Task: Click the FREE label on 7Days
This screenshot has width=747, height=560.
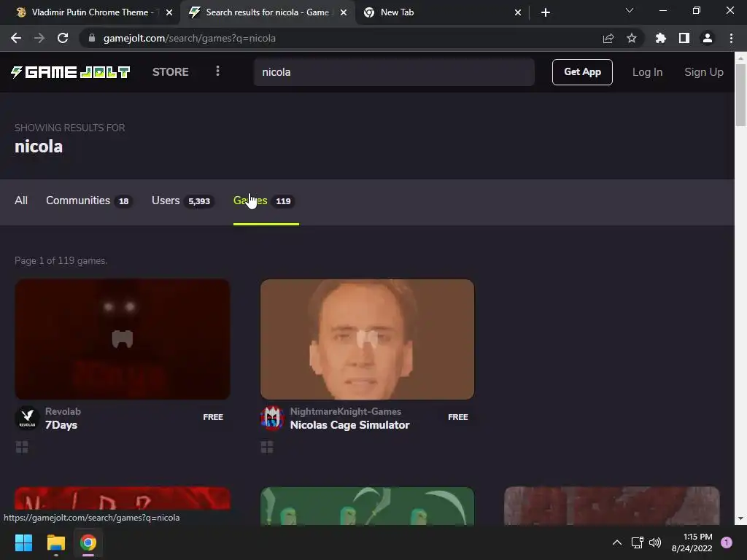Action: 213,417
